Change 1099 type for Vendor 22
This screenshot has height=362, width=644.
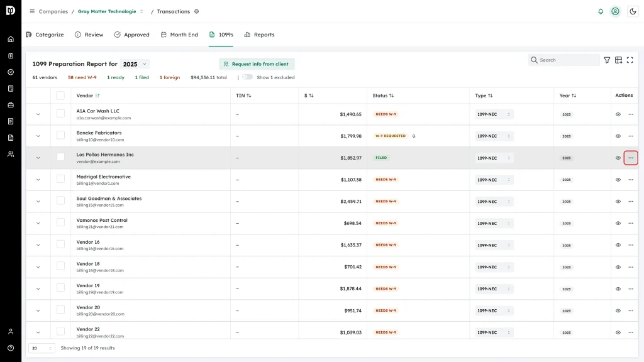[x=494, y=332]
